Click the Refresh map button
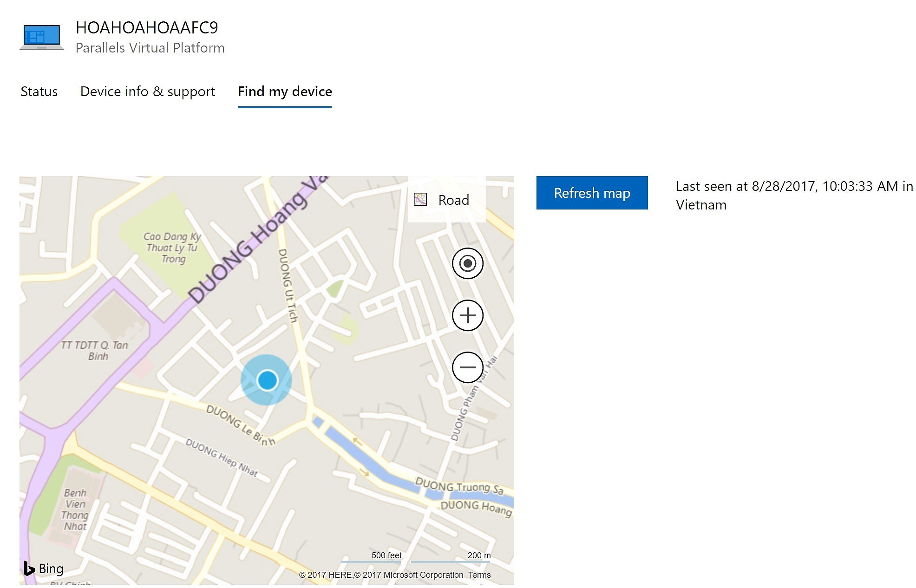 [591, 192]
